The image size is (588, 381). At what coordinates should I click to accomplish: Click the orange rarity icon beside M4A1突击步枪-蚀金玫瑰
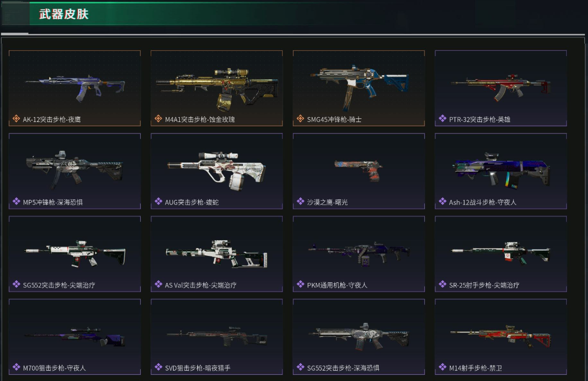tap(158, 119)
